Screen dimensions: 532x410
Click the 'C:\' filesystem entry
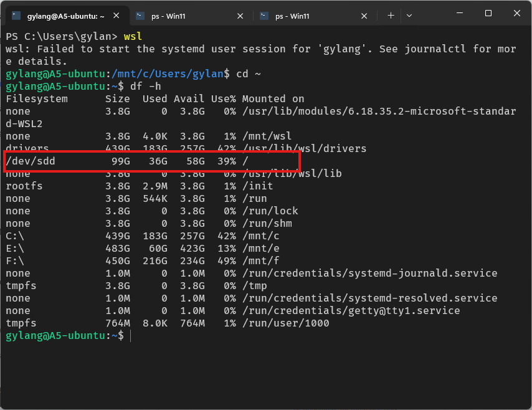point(15,236)
